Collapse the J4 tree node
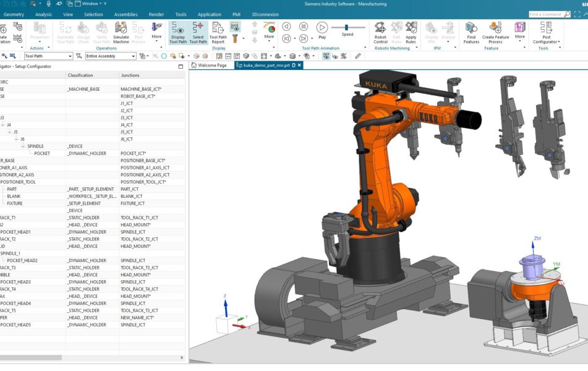The height and width of the screenshot is (371, 588). tap(3, 124)
